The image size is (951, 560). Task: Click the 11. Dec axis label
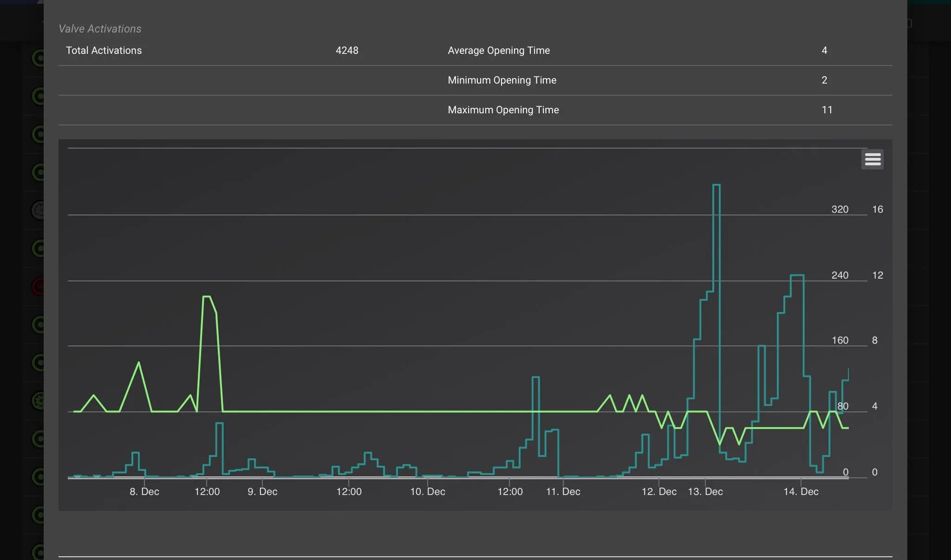(563, 491)
